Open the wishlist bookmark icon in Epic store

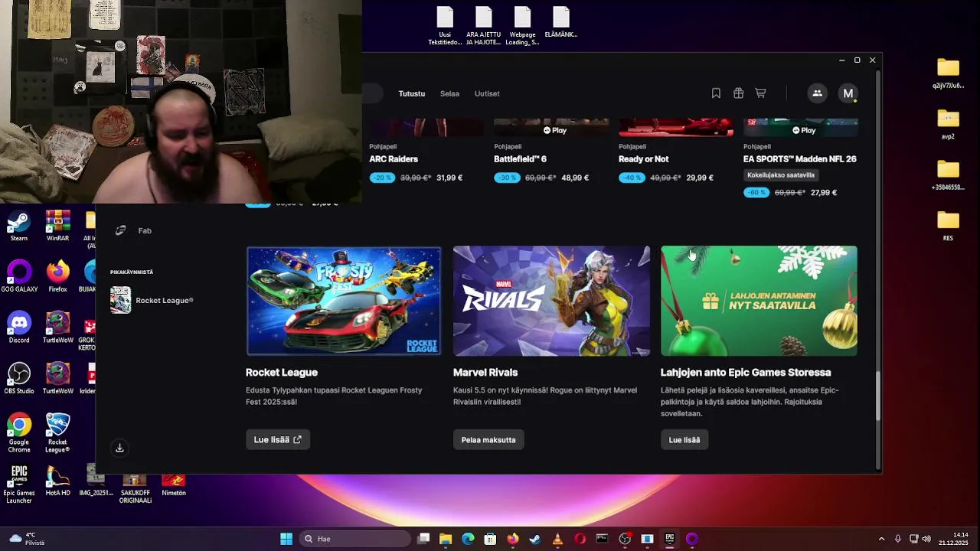click(716, 93)
